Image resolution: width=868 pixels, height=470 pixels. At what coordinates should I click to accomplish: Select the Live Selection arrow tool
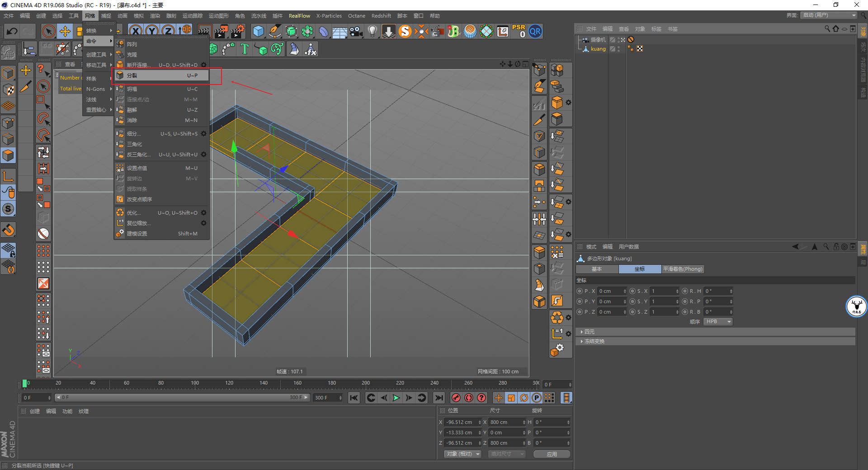pos(48,31)
